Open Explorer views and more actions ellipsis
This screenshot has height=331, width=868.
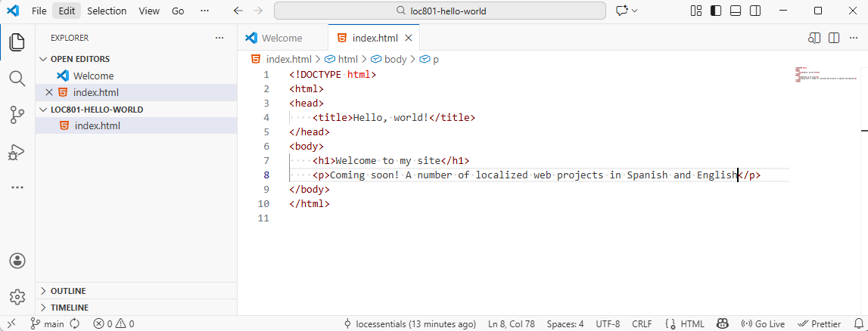pos(219,38)
